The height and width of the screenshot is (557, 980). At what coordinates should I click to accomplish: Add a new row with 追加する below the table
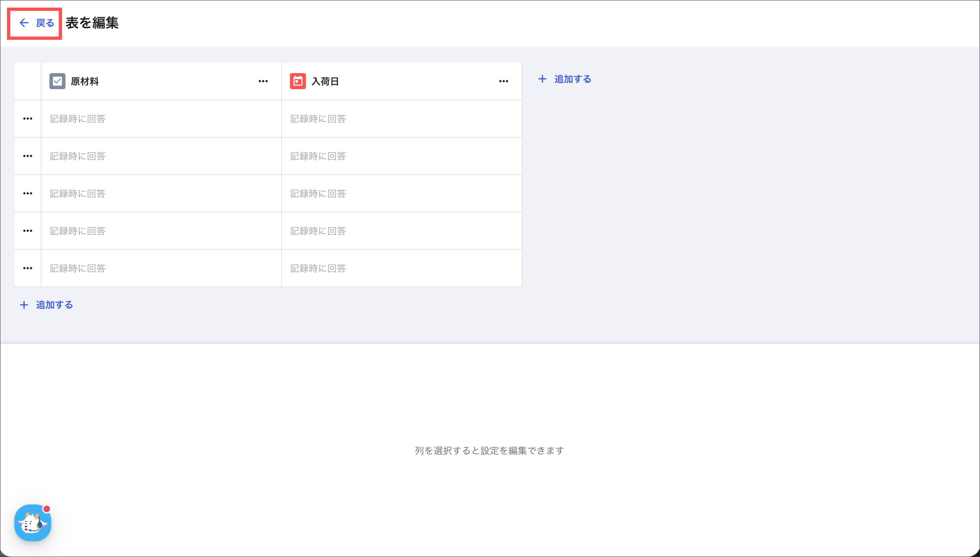[46, 305]
